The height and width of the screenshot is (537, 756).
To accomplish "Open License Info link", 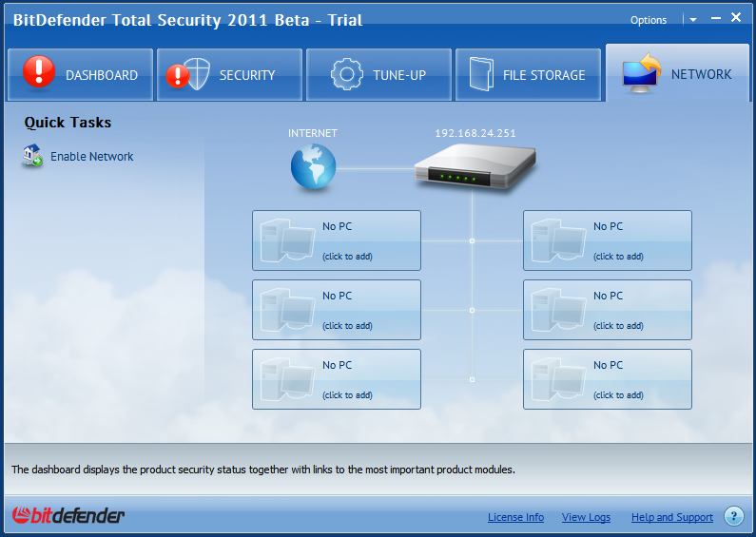I will pyautogui.click(x=516, y=517).
